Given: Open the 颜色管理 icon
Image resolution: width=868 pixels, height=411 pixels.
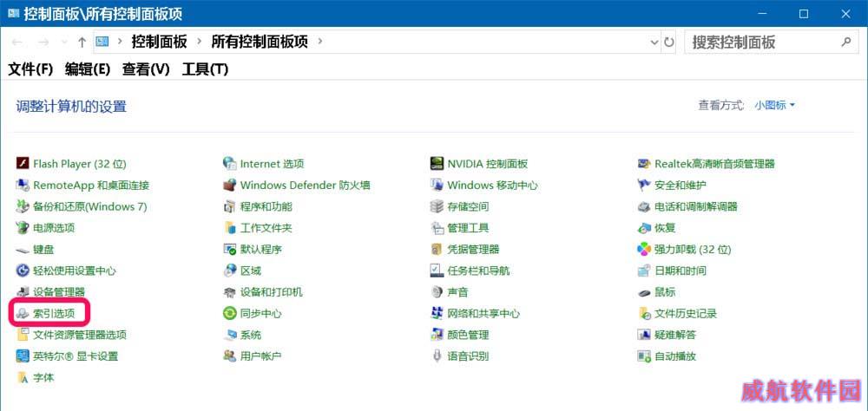Looking at the screenshot, I should coord(437,335).
